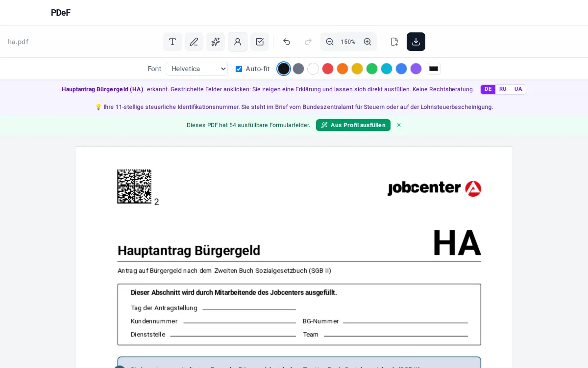This screenshot has width=588, height=368.
Task: Click the Hauptantrag Bürgergeld heading
Action: click(x=189, y=251)
